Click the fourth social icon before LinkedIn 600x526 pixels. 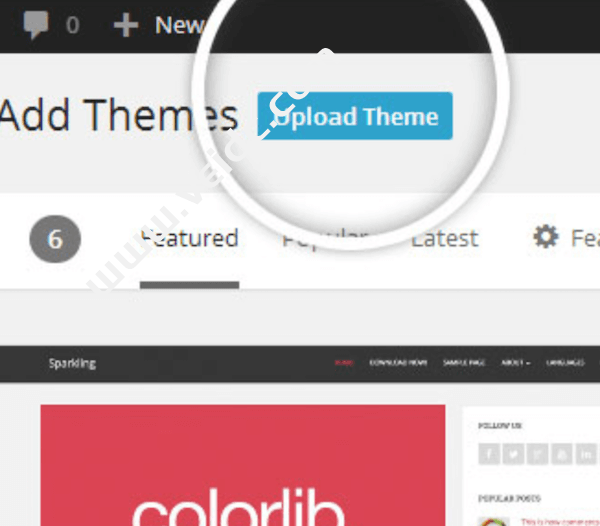(562, 454)
